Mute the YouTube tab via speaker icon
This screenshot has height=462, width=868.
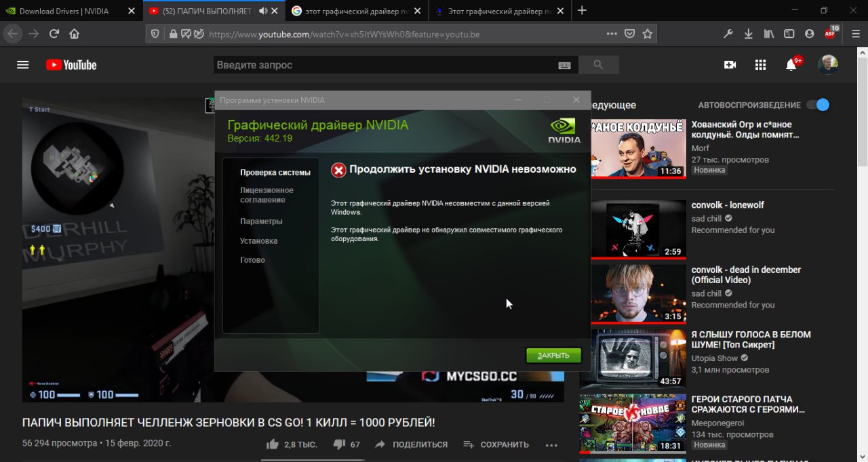click(263, 11)
